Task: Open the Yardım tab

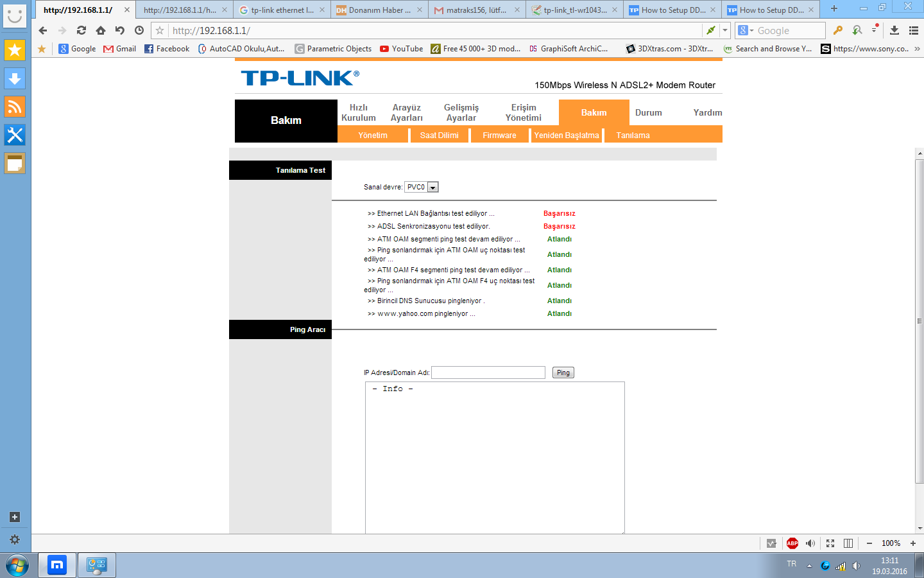Action: click(x=707, y=112)
